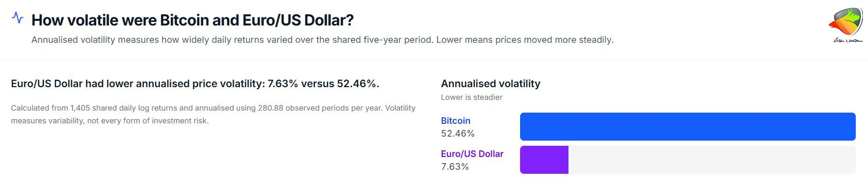Click the 'Euro/US Dollar had lower annualised' summary headline
This screenshot has width=868, height=185.
coord(195,84)
